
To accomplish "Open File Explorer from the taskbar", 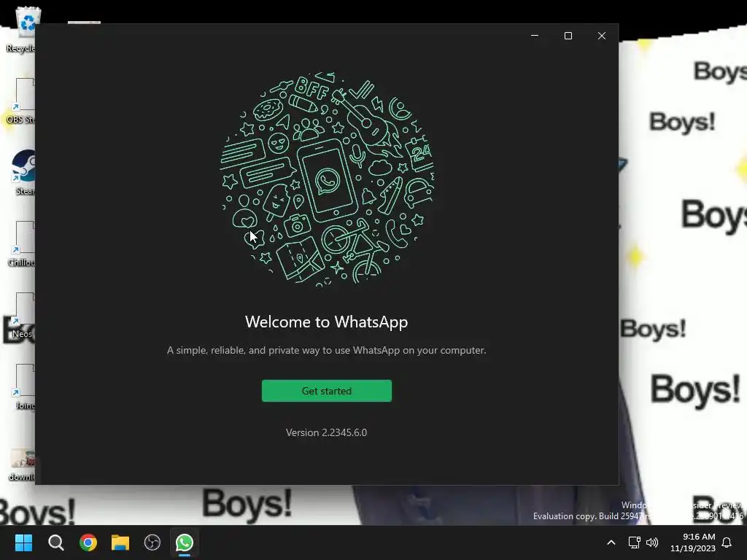I will pos(120,542).
